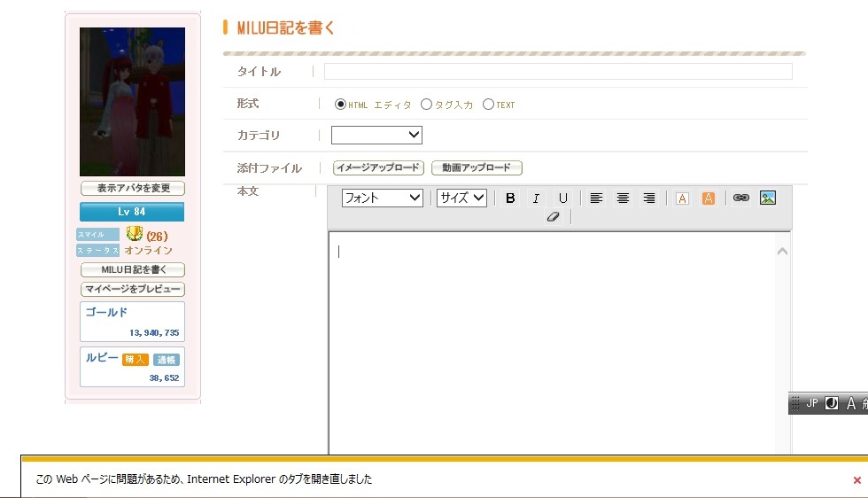868x498 pixels.
Task: Expand the フォント font dropdown
Action: (383, 198)
